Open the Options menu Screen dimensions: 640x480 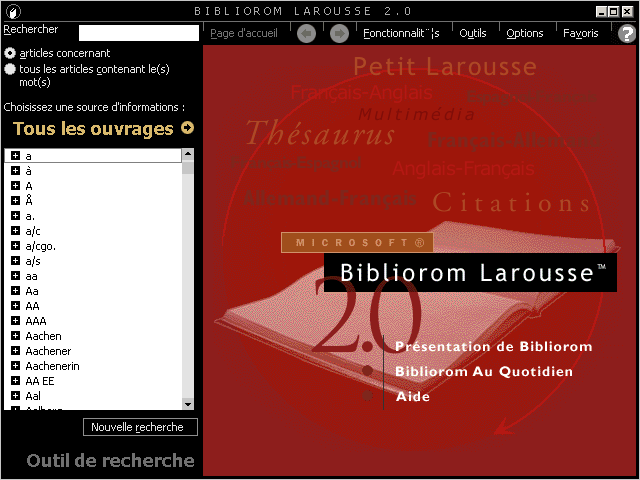tap(524, 33)
